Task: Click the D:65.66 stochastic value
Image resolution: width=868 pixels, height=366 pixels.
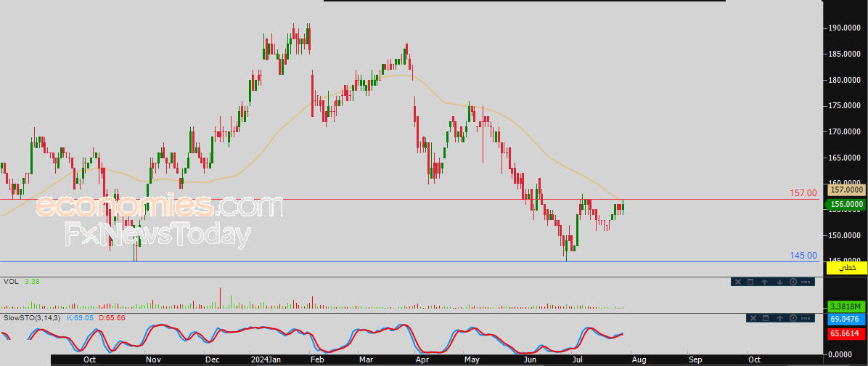Action: (x=112, y=318)
